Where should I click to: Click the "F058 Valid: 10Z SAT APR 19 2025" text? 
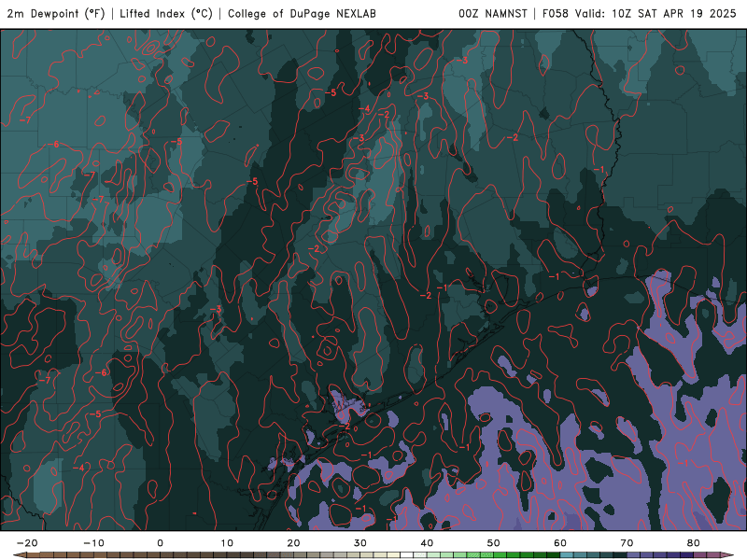640,13
